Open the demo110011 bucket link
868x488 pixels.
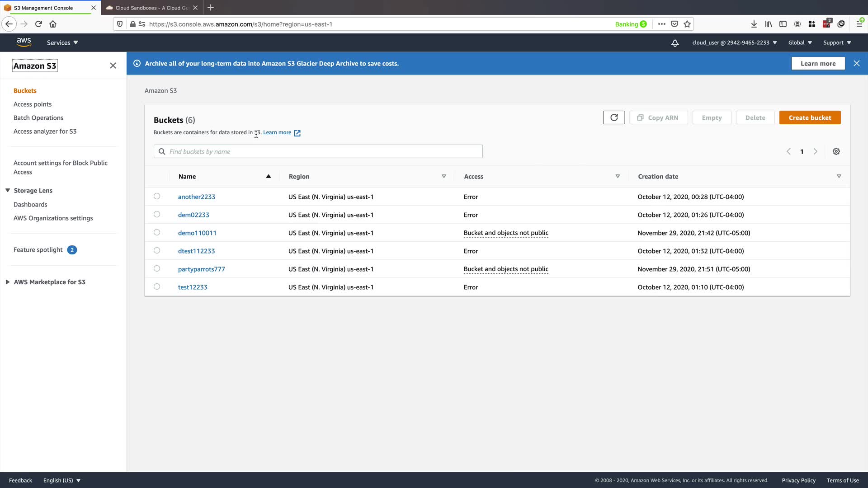pyautogui.click(x=197, y=233)
